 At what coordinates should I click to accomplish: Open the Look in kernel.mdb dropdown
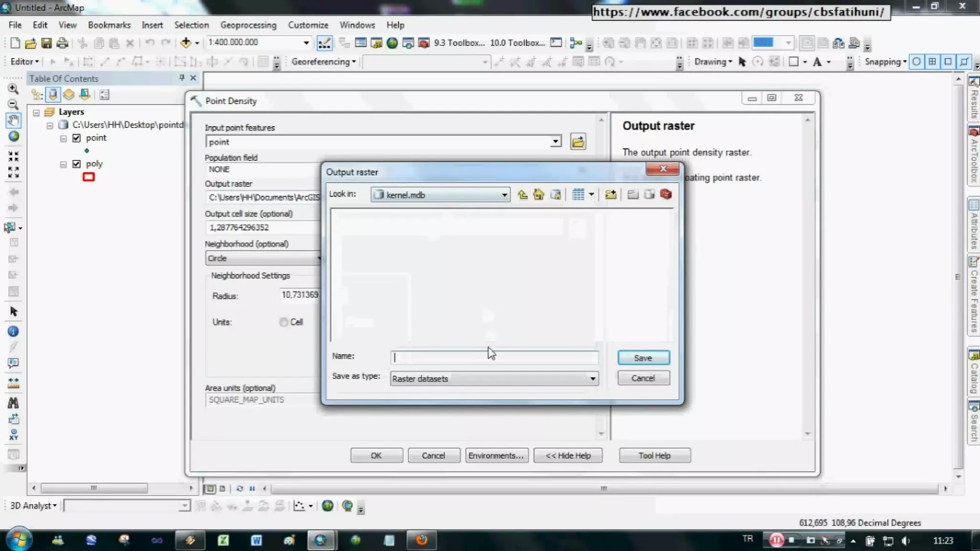click(x=504, y=195)
